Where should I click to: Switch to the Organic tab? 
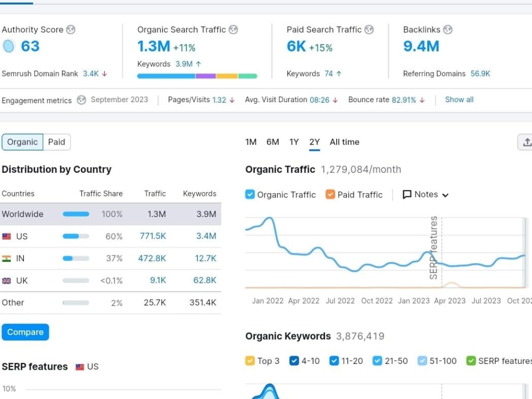tap(22, 142)
